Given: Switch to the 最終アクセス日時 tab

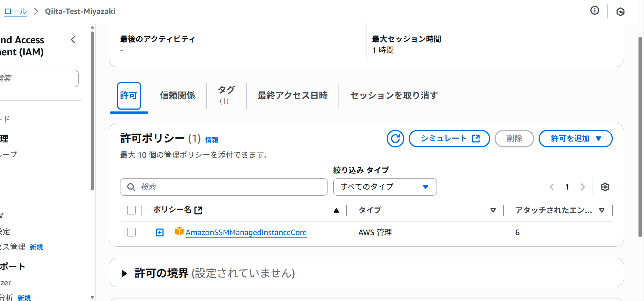Looking at the screenshot, I should 293,96.
